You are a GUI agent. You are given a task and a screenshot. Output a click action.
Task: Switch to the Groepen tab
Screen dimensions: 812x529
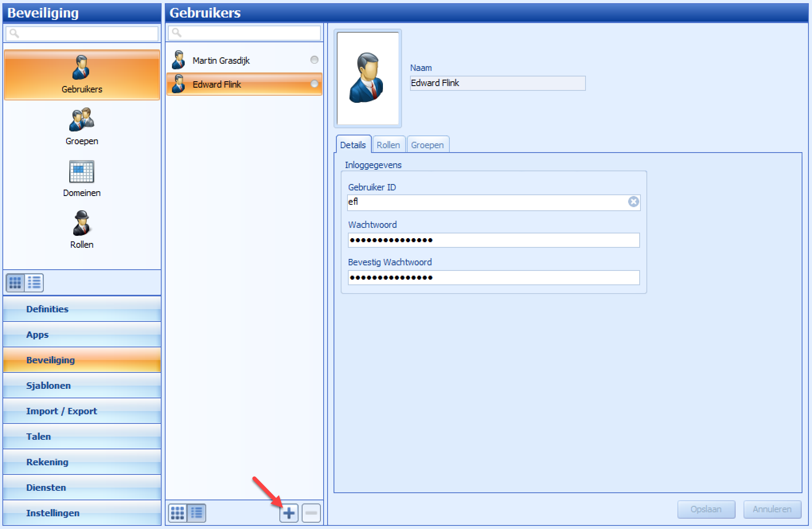427,145
